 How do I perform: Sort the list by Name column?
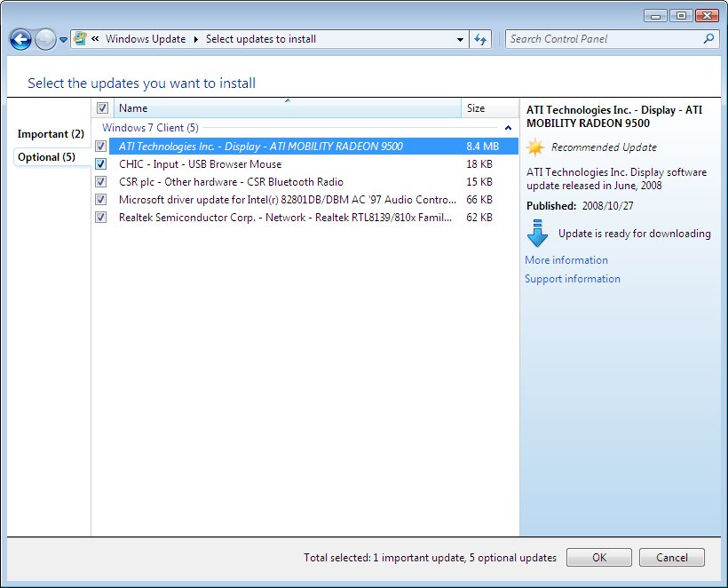click(288, 108)
